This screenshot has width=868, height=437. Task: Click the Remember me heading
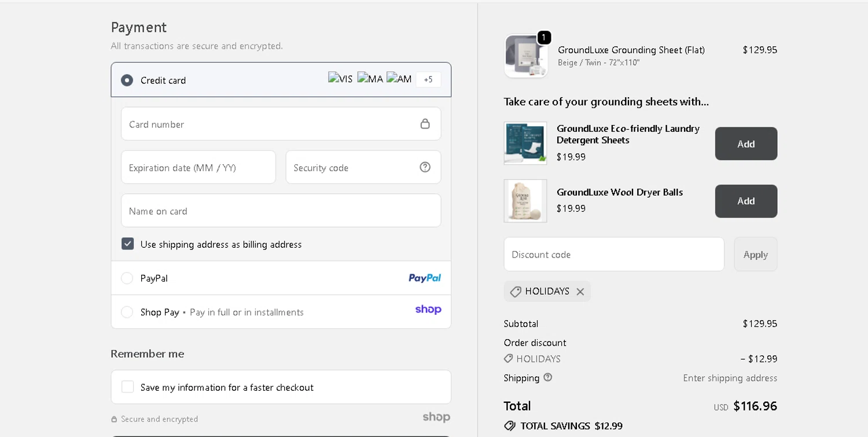coord(148,354)
